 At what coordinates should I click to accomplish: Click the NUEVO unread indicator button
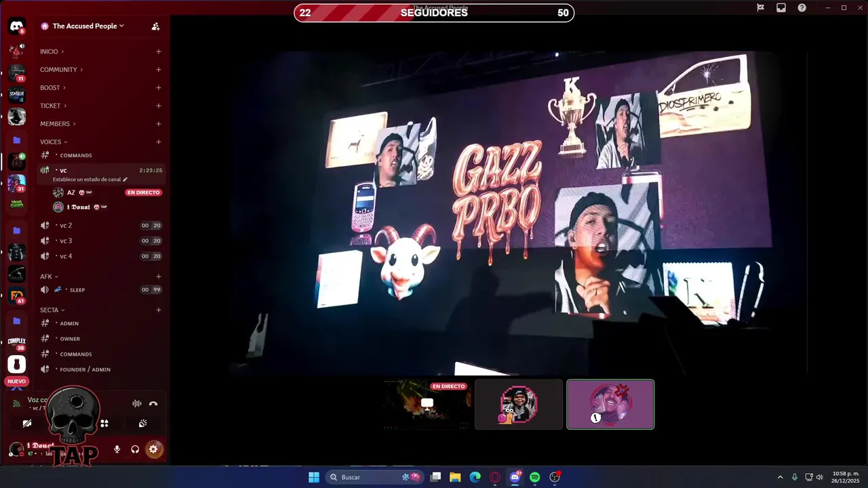16,382
